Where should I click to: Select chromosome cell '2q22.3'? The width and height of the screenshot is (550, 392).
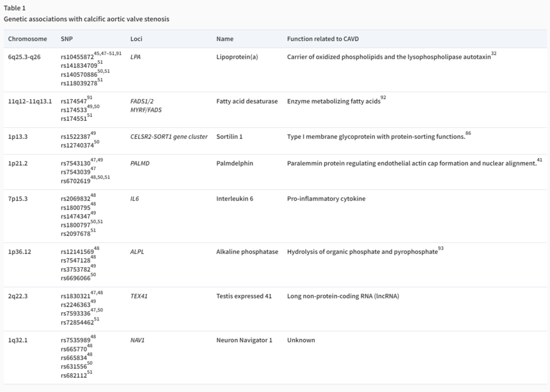pyautogui.click(x=17, y=296)
